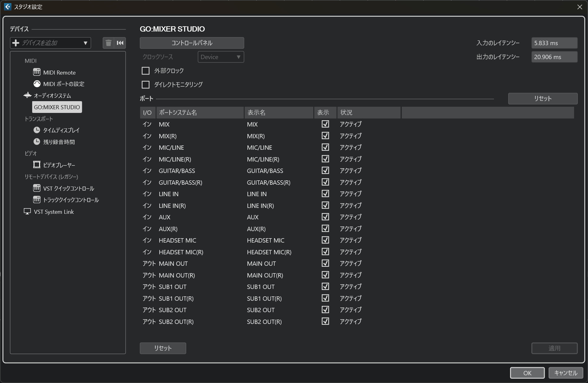
Task: Expand the クロックソース Device dropdown
Action: (221, 57)
